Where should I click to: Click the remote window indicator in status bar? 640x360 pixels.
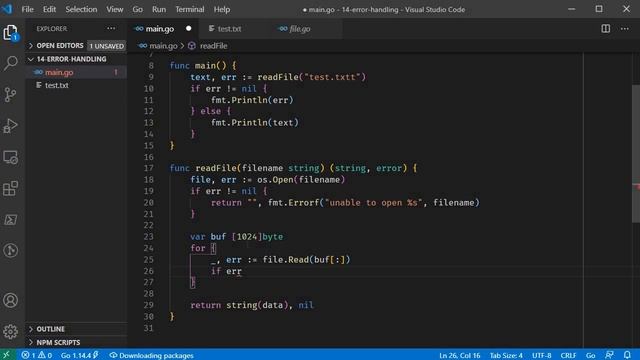[6, 355]
